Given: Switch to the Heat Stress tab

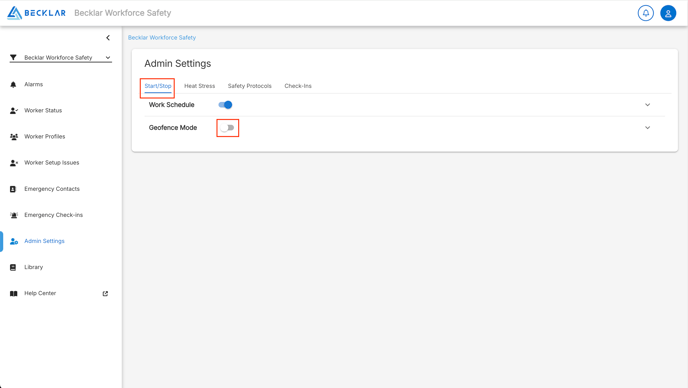Looking at the screenshot, I should coord(200,86).
